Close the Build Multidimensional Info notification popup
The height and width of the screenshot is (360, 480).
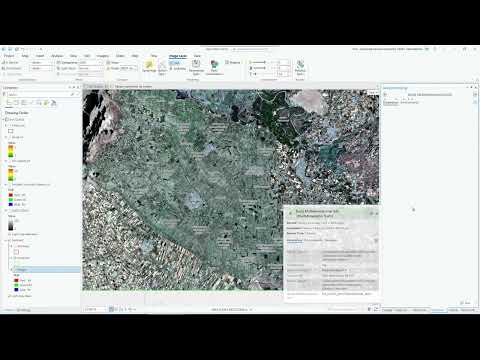coord(377,213)
